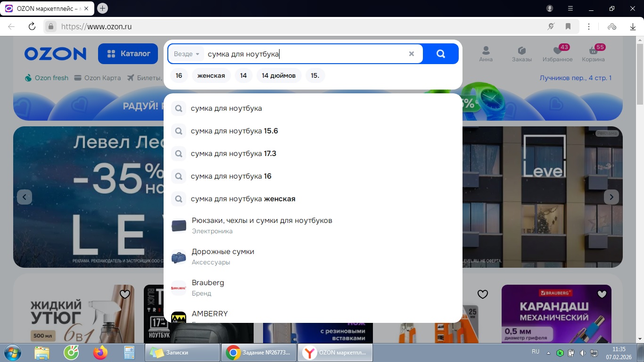Open the browser account profile icon
Image resolution: width=644 pixels, height=362 pixels.
[550, 8]
